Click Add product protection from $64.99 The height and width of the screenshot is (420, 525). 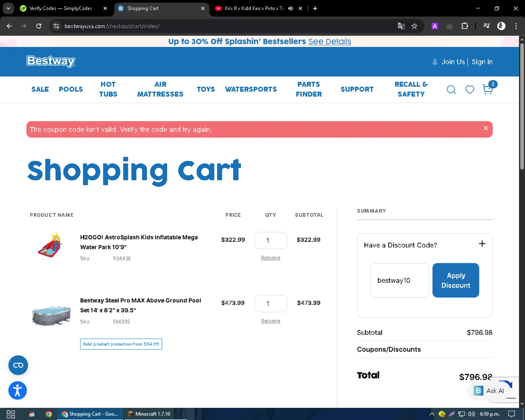click(121, 344)
